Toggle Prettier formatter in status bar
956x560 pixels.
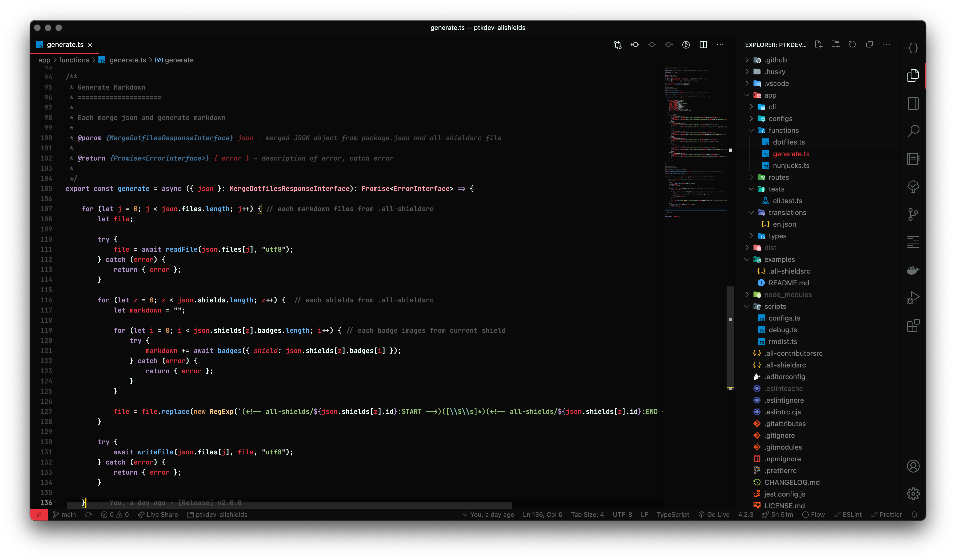coord(886,514)
